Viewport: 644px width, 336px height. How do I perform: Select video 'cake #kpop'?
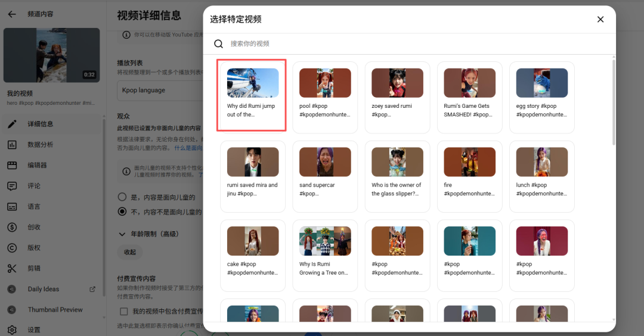point(253,256)
